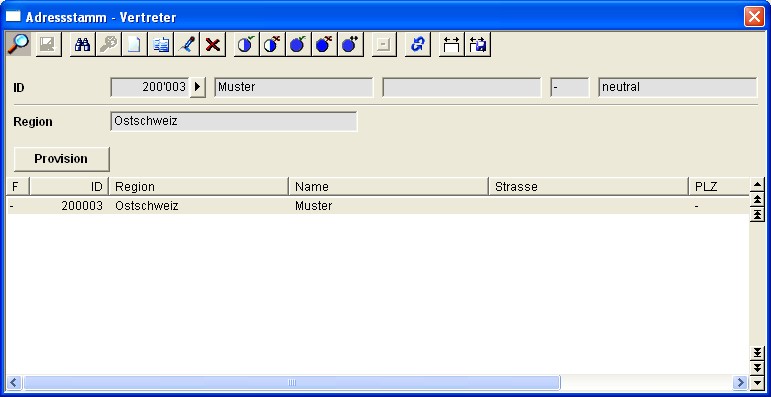This screenshot has width=771, height=397.
Task: Open the binoculars find icon
Action: 83,45
